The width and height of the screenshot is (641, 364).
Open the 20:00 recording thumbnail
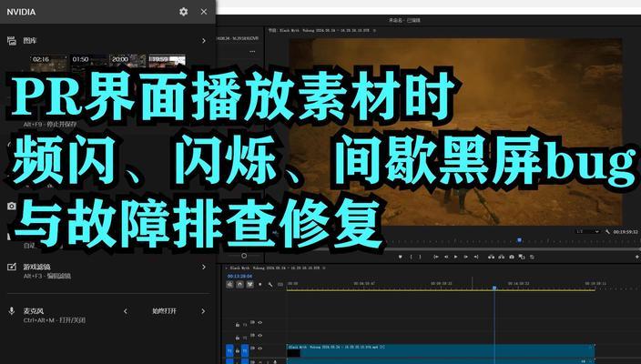point(127,60)
